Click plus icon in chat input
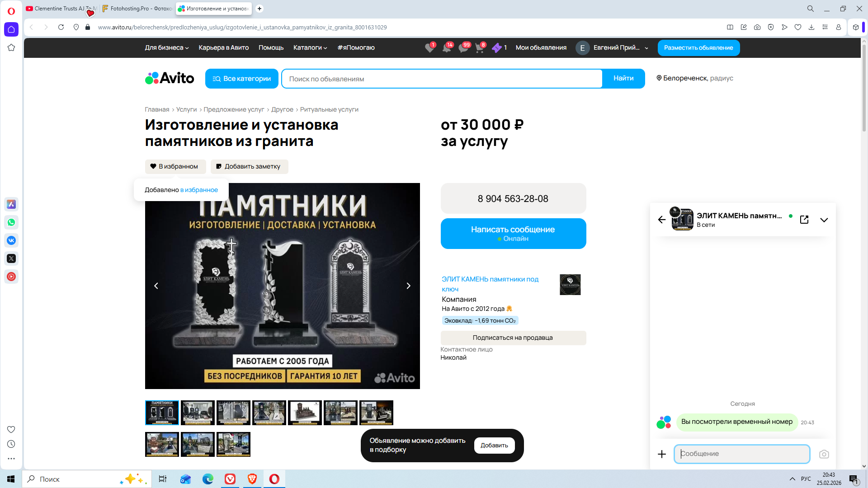868x488 pixels. pos(662,454)
